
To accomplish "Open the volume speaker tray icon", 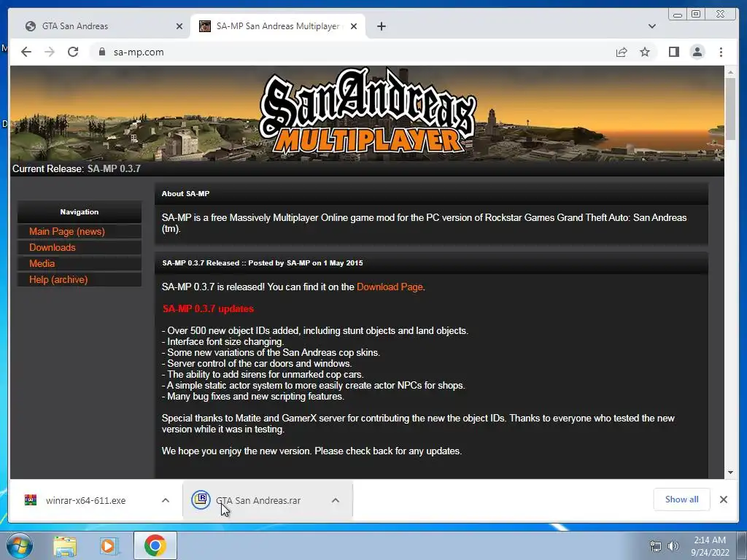I will (x=673, y=546).
